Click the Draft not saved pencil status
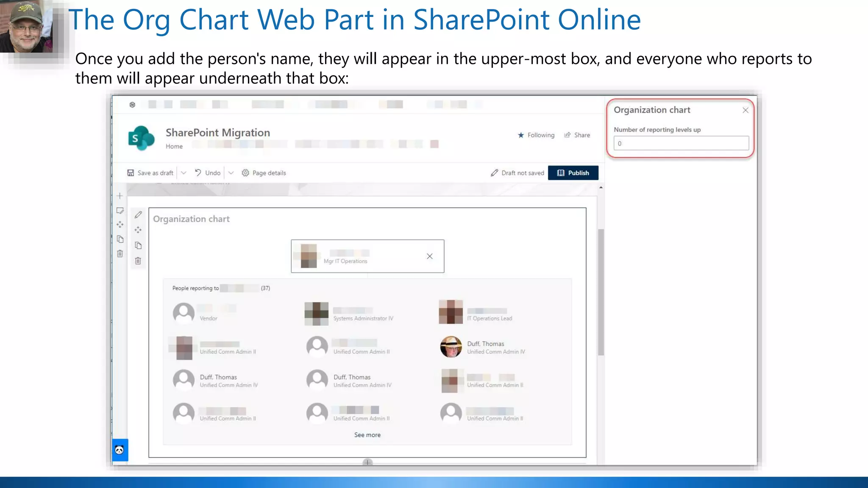The image size is (868, 488). point(517,173)
